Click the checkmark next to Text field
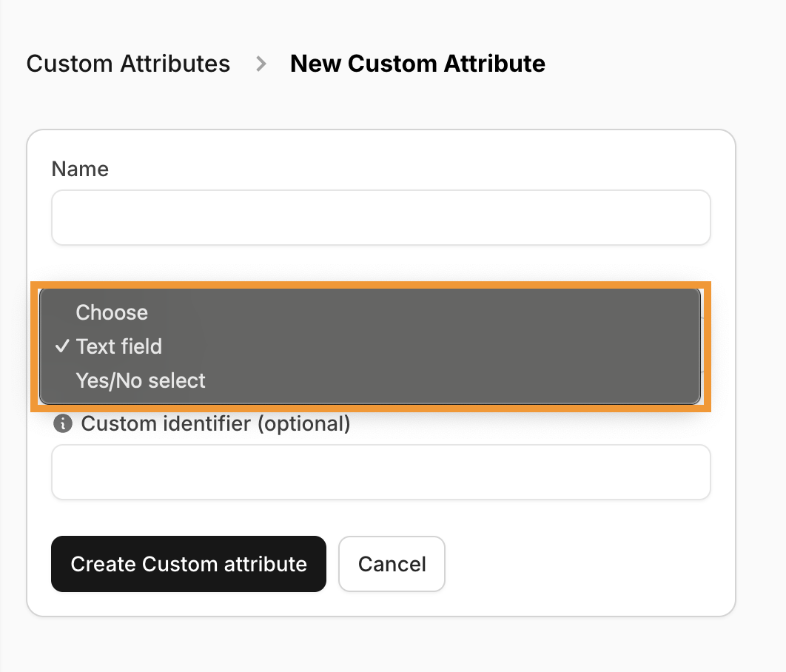 tap(61, 346)
